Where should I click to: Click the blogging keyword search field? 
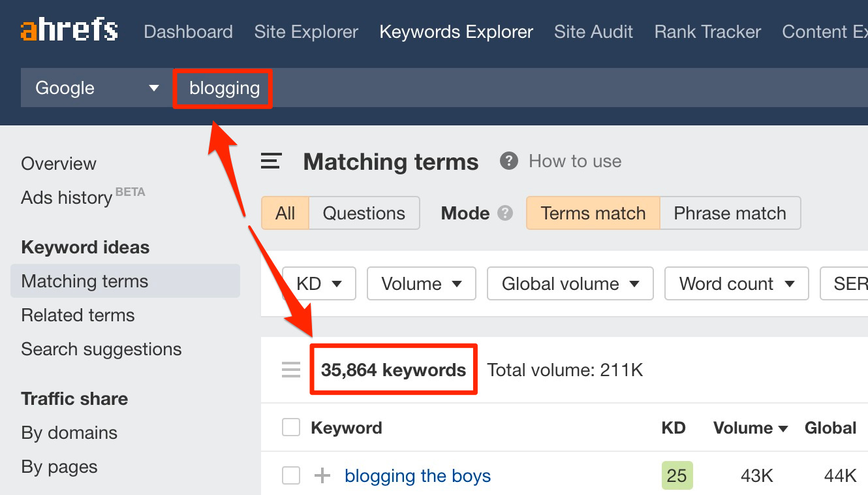[x=225, y=88]
